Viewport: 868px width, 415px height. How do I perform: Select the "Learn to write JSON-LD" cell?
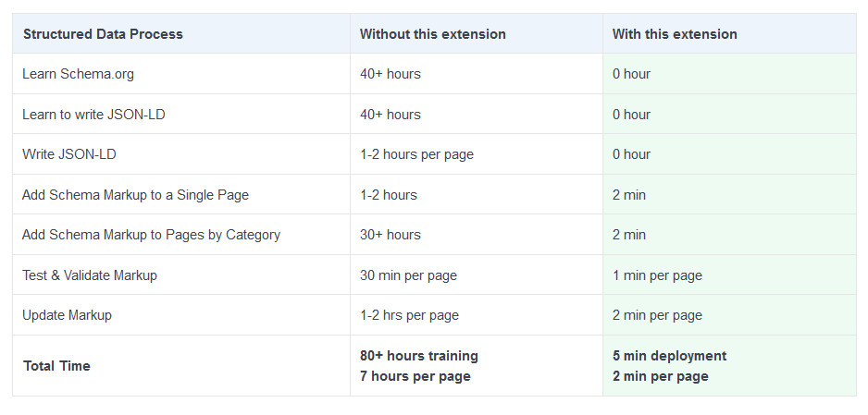coord(92,115)
